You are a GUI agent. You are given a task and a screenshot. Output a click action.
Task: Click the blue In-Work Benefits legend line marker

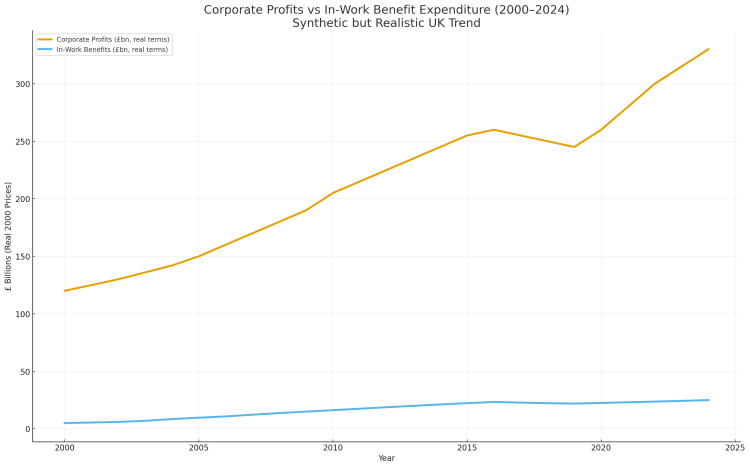tap(45, 48)
